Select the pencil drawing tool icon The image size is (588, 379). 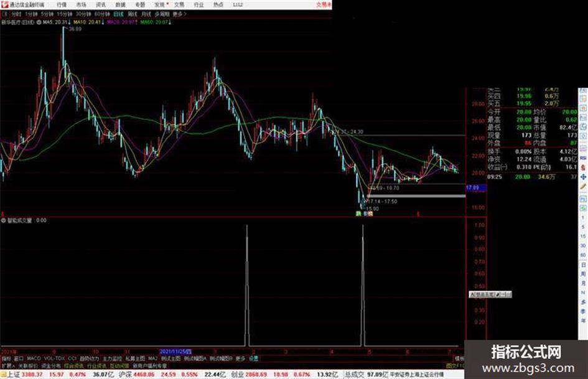point(583,187)
